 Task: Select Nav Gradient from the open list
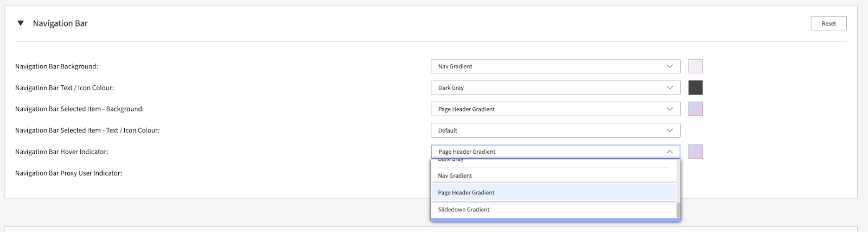click(x=455, y=175)
